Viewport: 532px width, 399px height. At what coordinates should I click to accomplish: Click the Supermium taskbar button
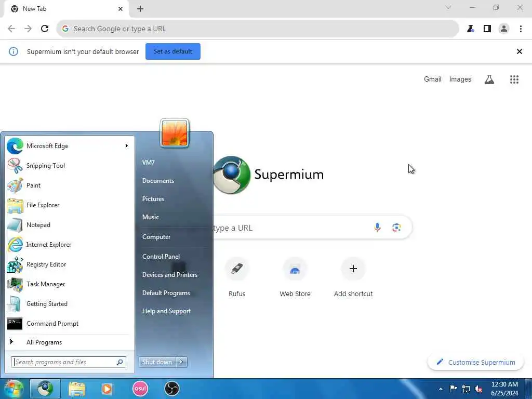point(45,389)
